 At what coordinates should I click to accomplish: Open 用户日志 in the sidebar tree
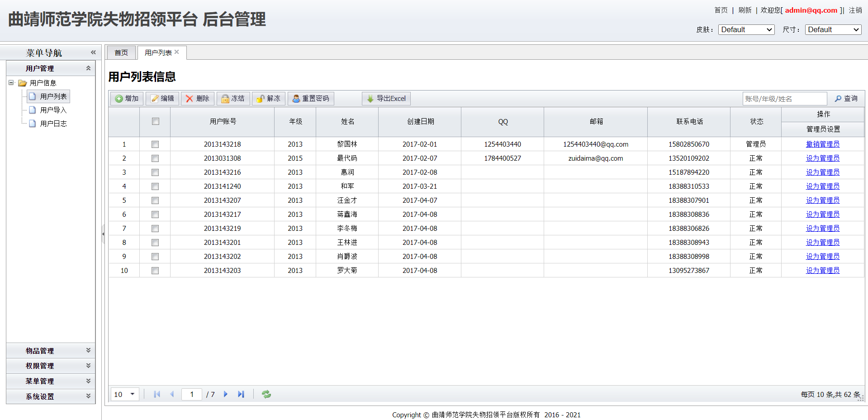click(48, 124)
